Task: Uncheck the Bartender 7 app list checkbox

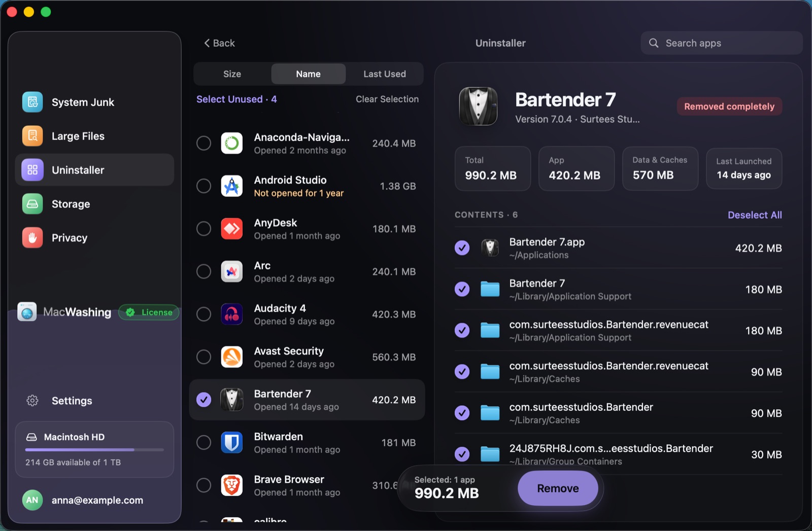Action: point(204,400)
